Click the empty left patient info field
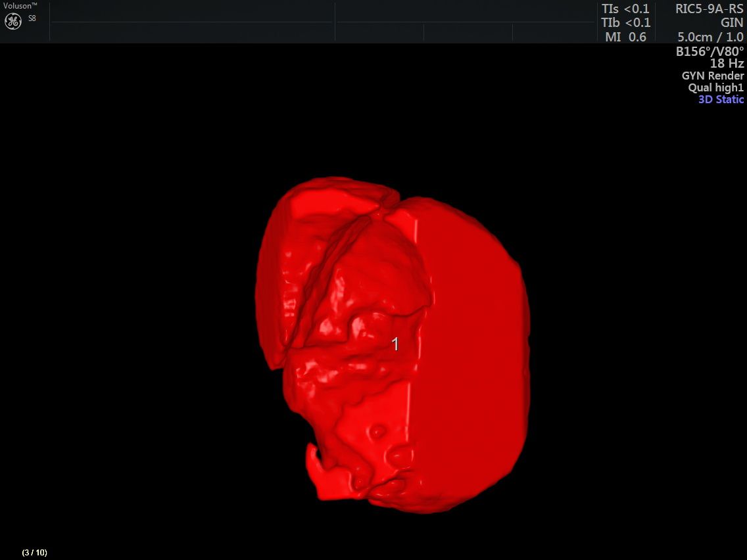 click(x=192, y=22)
